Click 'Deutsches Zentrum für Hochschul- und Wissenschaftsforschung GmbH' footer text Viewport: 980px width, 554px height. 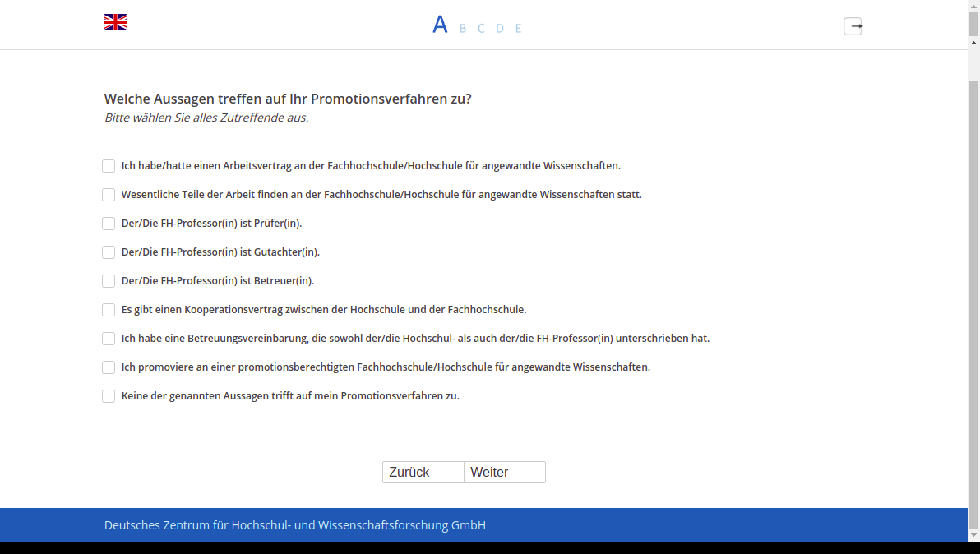click(x=295, y=525)
